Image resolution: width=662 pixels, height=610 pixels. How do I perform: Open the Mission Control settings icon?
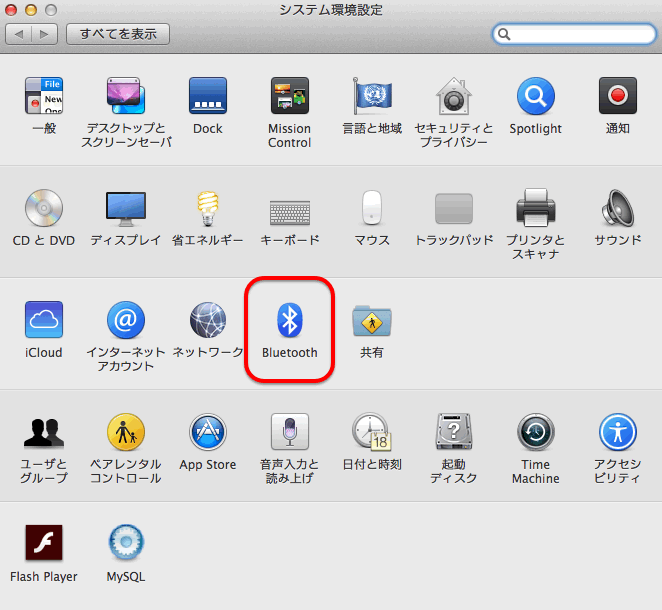coord(289,97)
